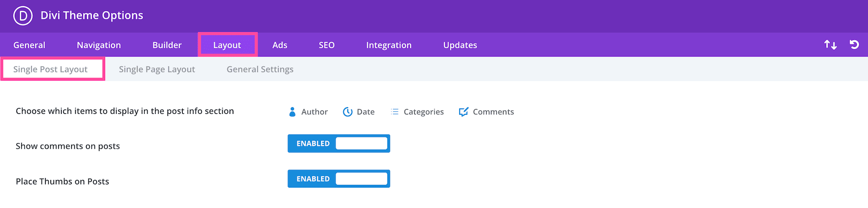This screenshot has height=208, width=868.
Task: Open the Builder tab
Action: 167,45
